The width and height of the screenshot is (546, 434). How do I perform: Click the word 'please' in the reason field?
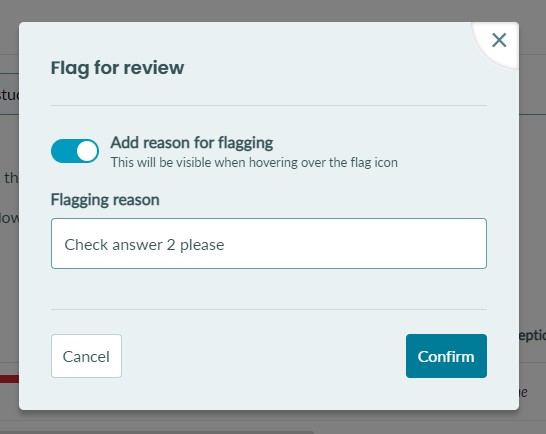[202, 246]
